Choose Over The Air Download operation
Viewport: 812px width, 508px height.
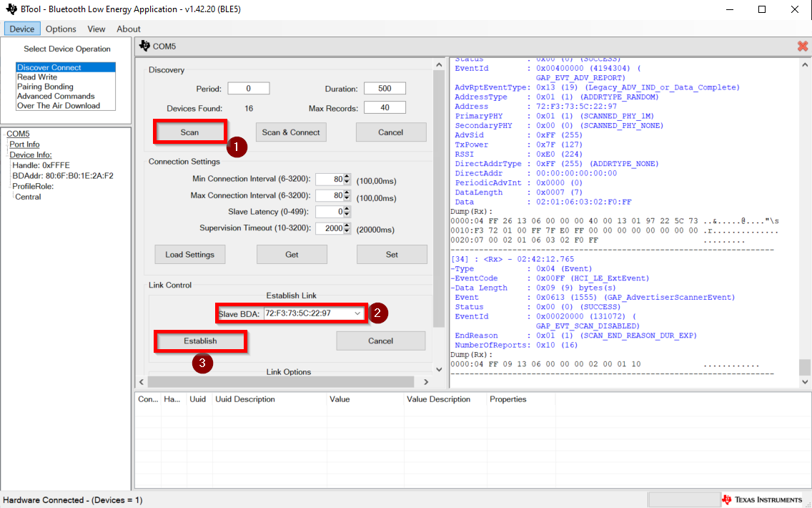[x=59, y=106]
